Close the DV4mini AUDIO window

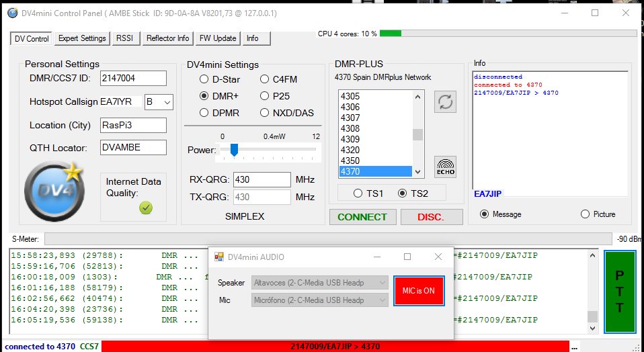pyautogui.click(x=438, y=257)
